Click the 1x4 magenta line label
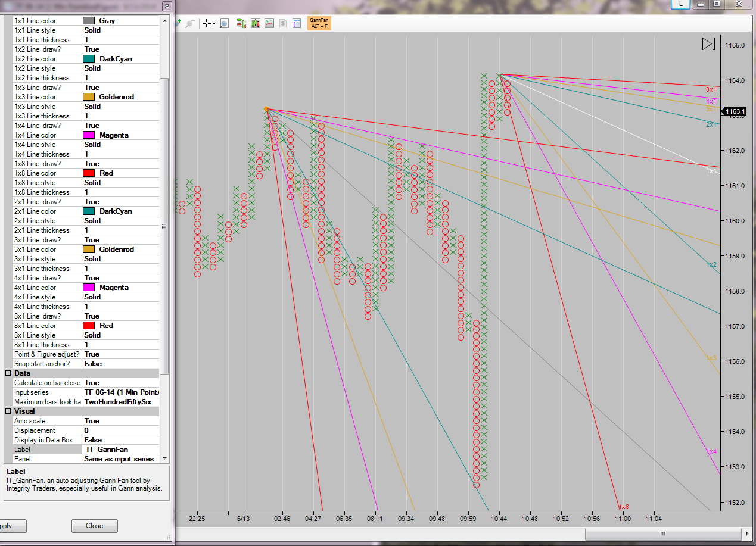Image resolution: width=756 pixels, height=546 pixels. pos(711,452)
